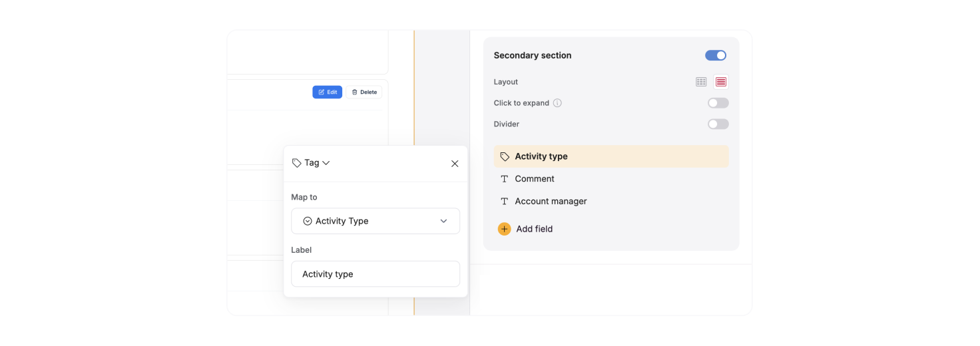Select the list layout icon

click(721, 82)
